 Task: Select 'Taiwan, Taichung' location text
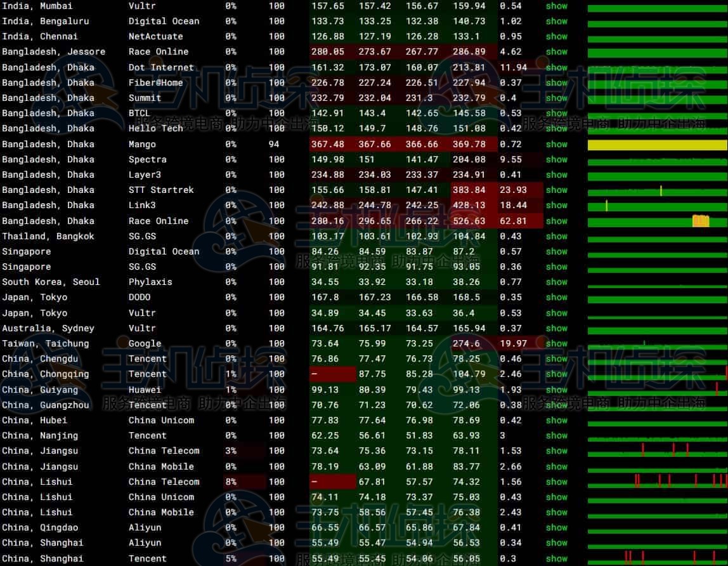[46, 344]
